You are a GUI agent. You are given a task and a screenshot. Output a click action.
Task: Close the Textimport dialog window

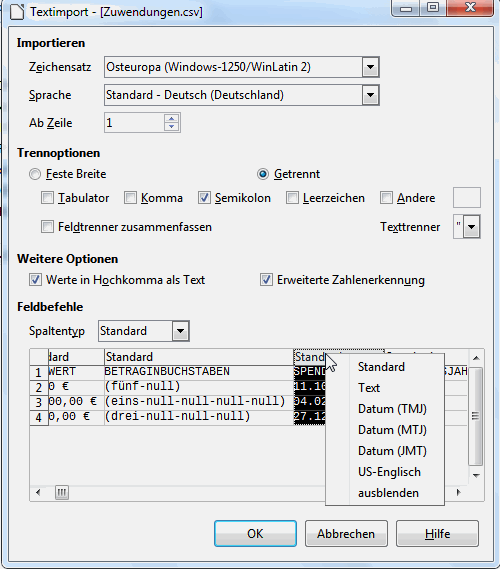coord(470,8)
